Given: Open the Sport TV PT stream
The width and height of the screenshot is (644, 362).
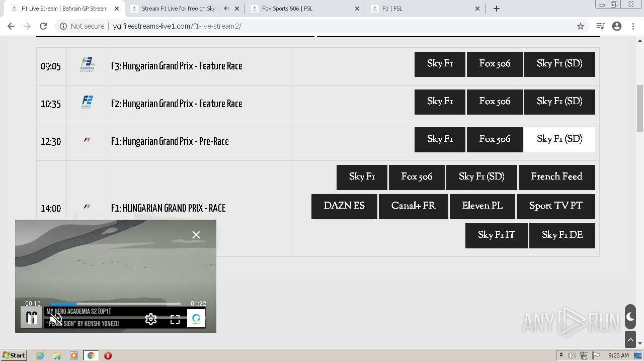Looking at the screenshot, I should tap(556, 206).
